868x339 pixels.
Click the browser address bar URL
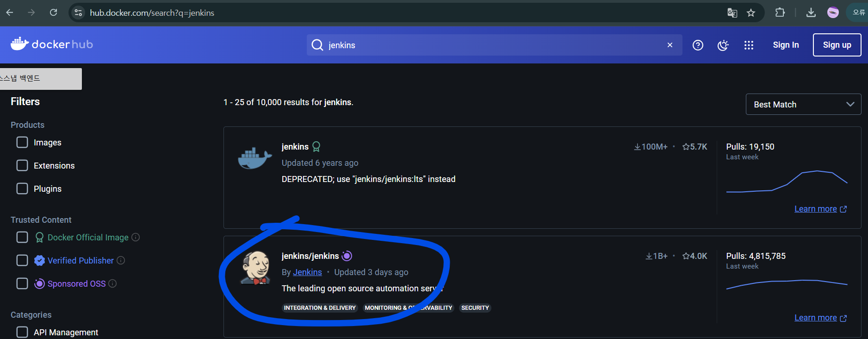coord(152,13)
